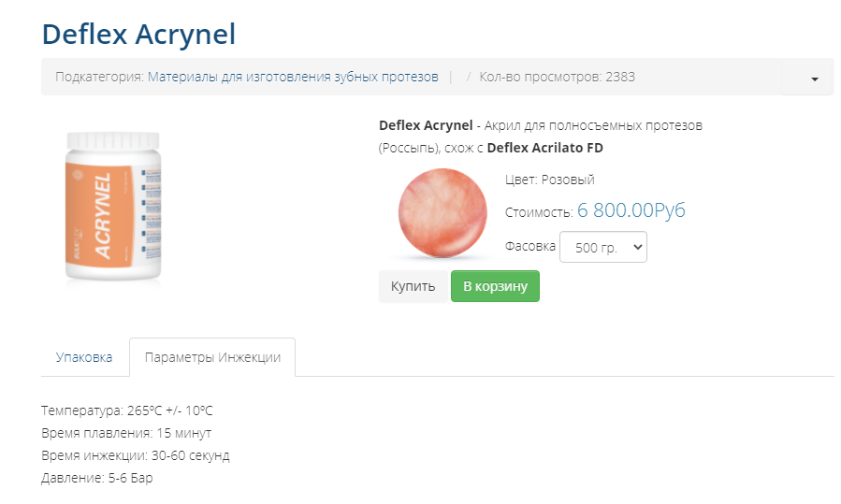Click the bold Deflex Acrilato FD text
This screenshot has height=504, width=841.
tap(545, 148)
